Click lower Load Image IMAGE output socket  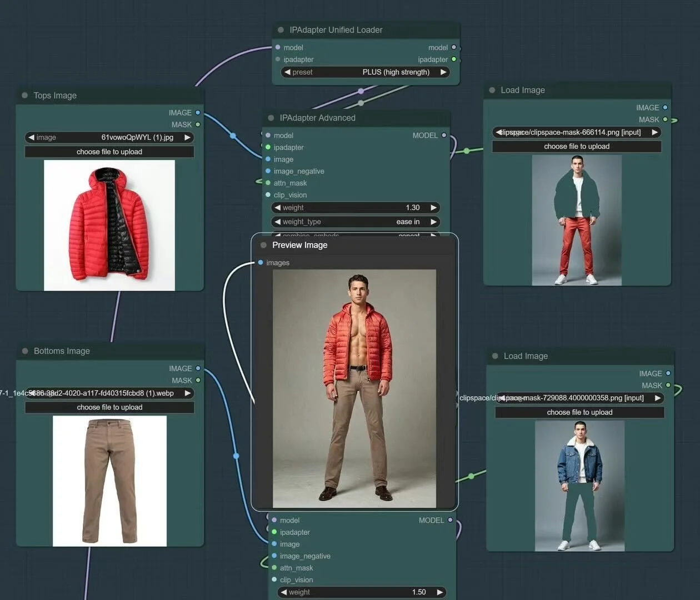click(668, 374)
